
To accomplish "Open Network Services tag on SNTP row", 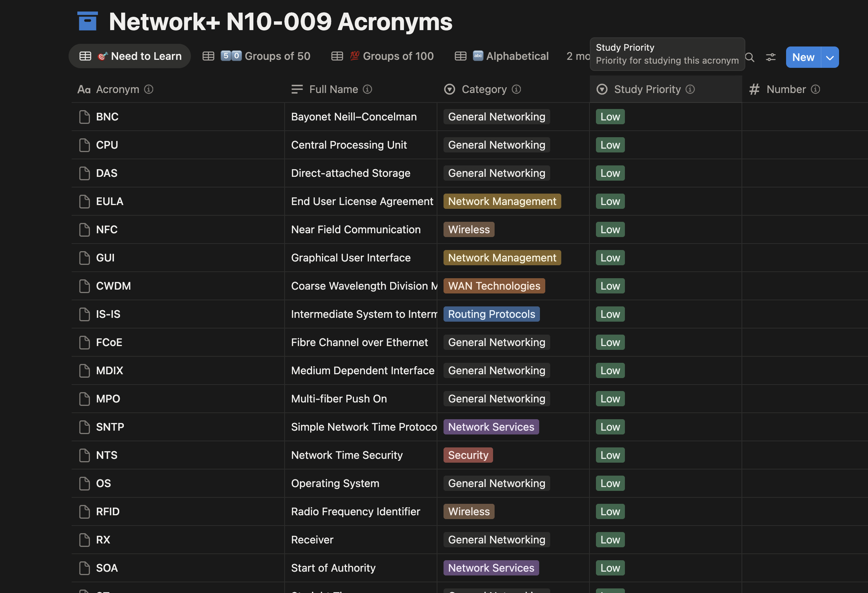I will 491,427.
